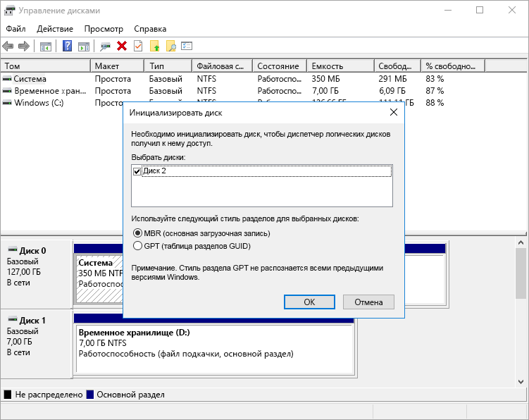Toggle the console tree pane icon
The image size is (529, 420).
pos(46,47)
